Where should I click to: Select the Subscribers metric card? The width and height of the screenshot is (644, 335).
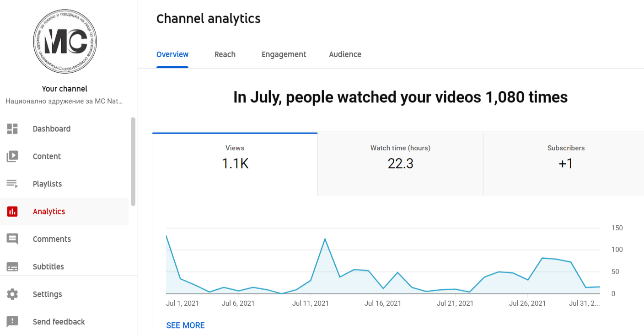click(x=565, y=158)
